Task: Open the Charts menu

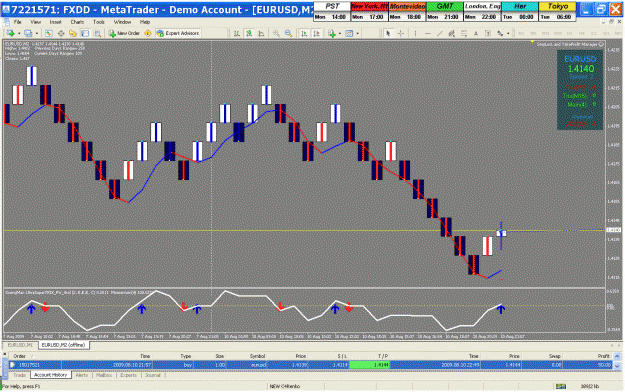Action: point(77,22)
